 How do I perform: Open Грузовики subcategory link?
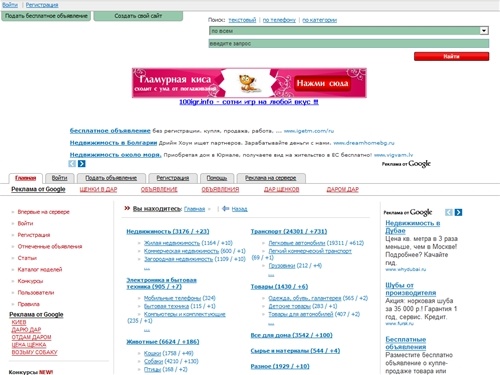(282, 266)
